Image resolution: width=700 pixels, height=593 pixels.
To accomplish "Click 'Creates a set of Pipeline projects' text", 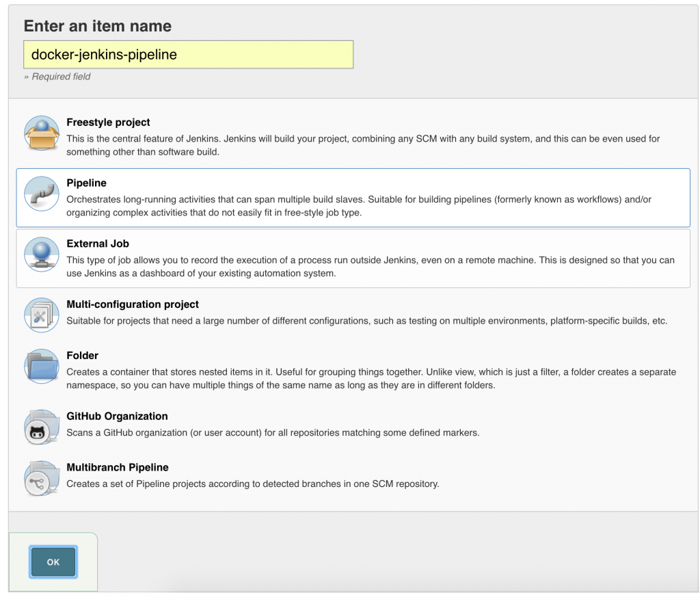I will click(253, 484).
